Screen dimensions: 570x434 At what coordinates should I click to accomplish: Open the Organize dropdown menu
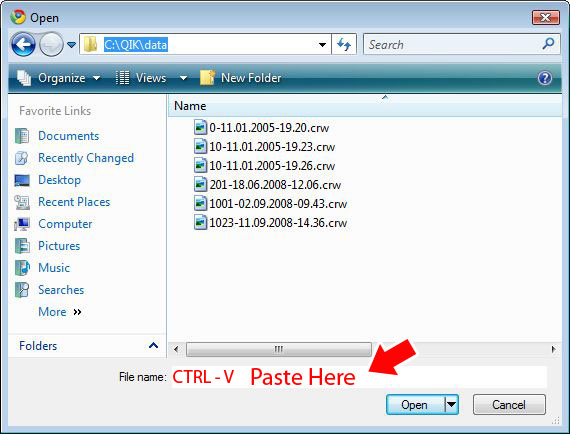(x=59, y=78)
